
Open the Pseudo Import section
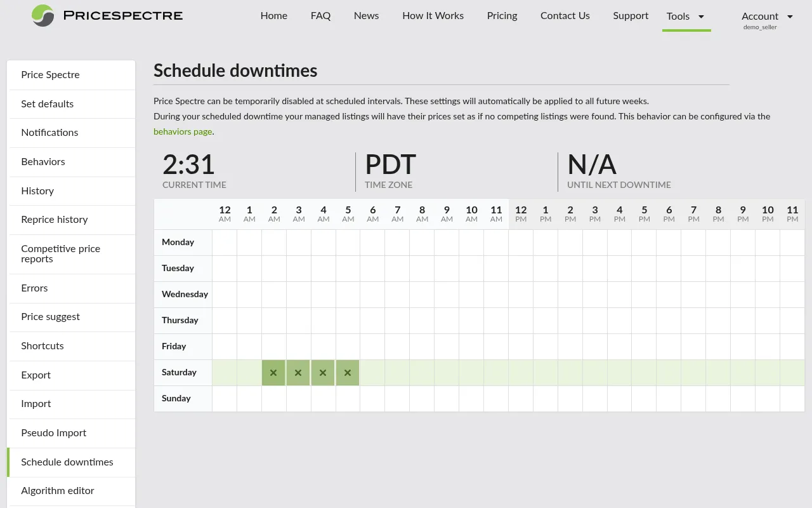point(54,433)
